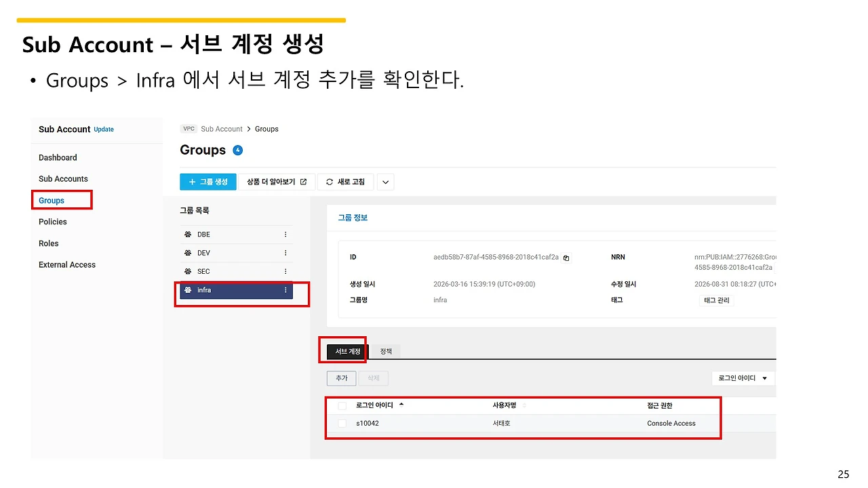Click the group icon next to DBE
Viewport: 868px width, 488px height.
[188, 235]
